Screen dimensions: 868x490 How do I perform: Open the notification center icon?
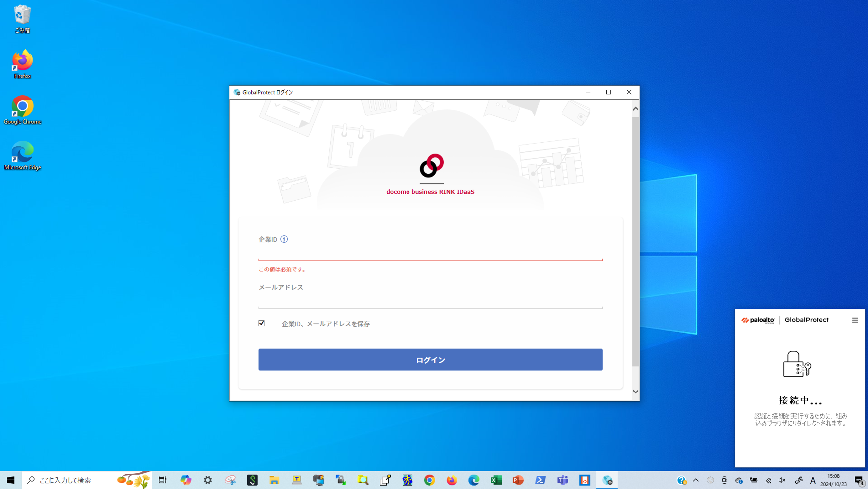point(859,480)
